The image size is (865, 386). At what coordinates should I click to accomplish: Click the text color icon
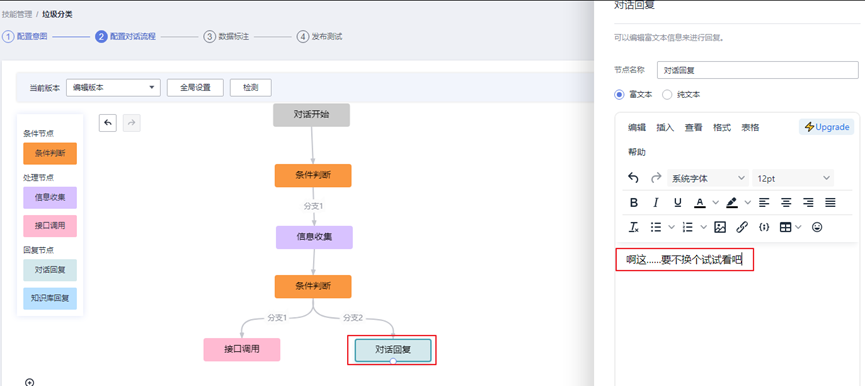[700, 202]
